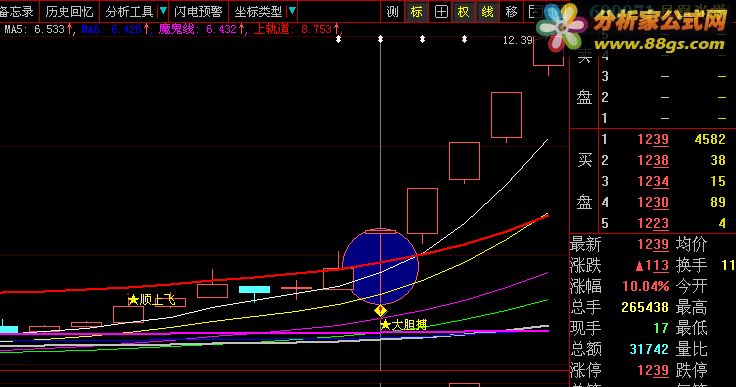This screenshot has width=736, height=387.
Task: Click the 闪电预警 button
Action: pyautogui.click(x=198, y=12)
